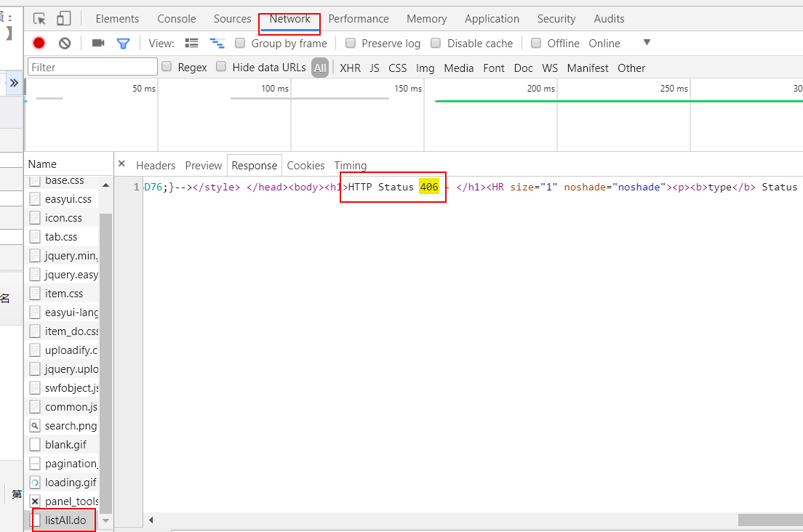Select the search.png request
The image size is (803, 532).
(x=62, y=426)
